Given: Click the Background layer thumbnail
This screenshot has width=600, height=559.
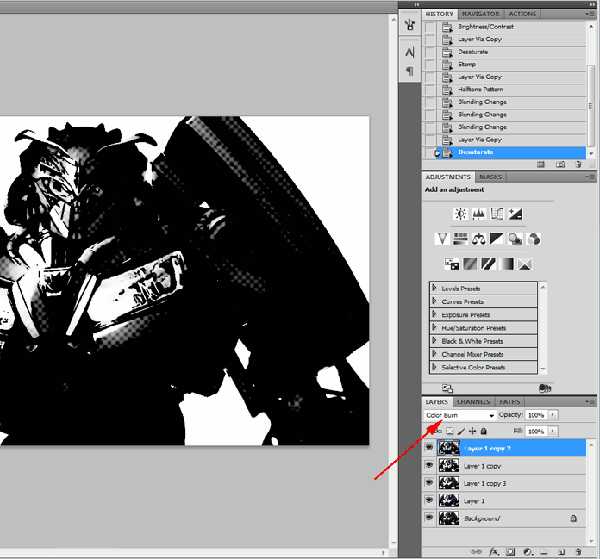Looking at the screenshot, I should click(x=448, y=518).
